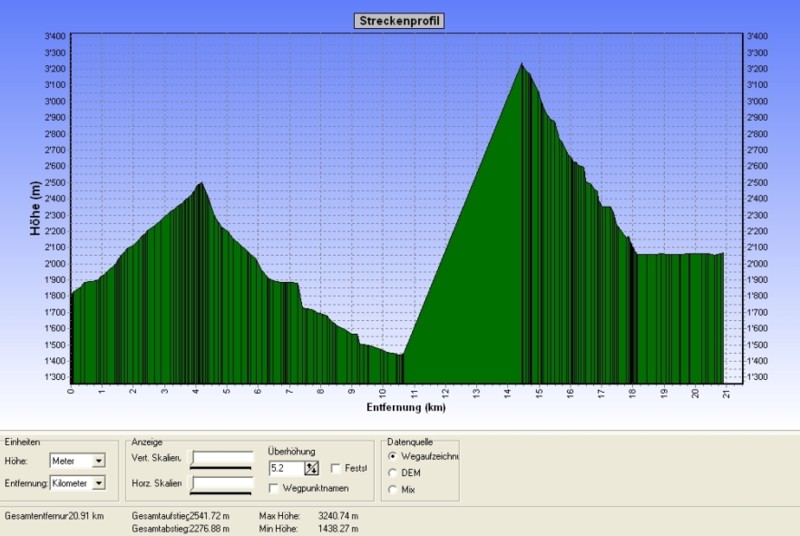Click the highest peak of the profile
The height and width of the screenshot is (536, 800).
(521, 64)
